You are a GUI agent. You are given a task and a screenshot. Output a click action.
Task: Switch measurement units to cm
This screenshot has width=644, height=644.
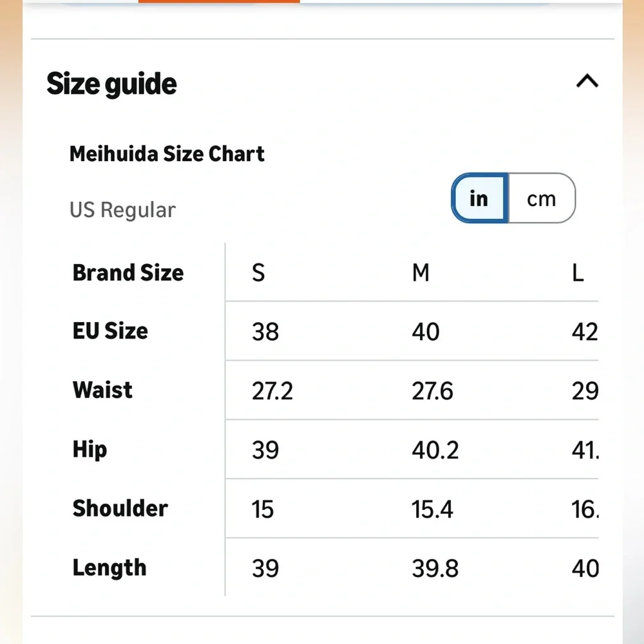542,198
